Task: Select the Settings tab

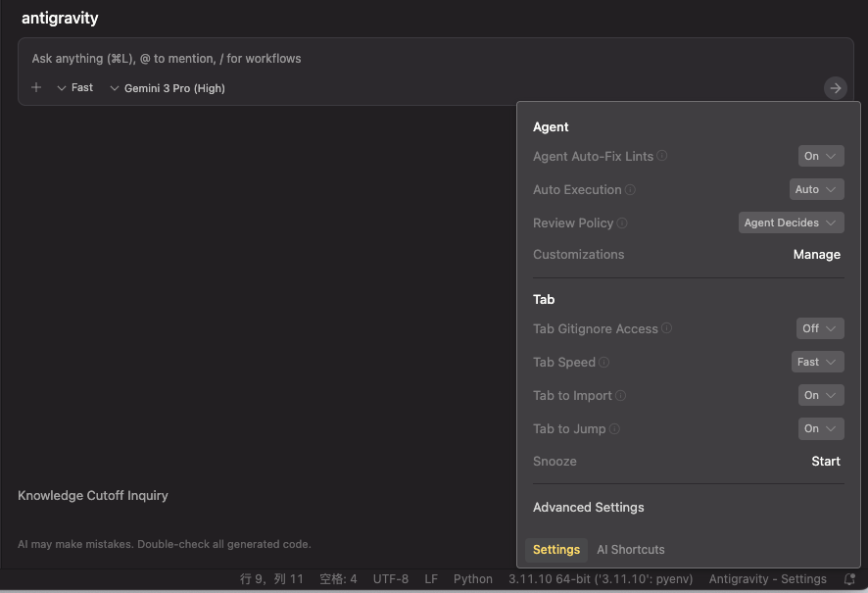Action: click(555, 549)
